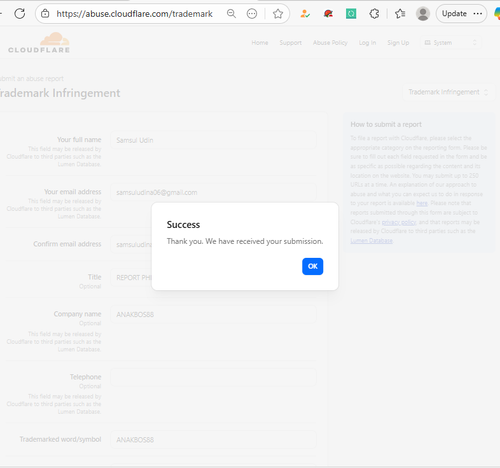Click the Trademarked word/symbol input field
This screenshot has width=500, height=468.
coord(213,440)
